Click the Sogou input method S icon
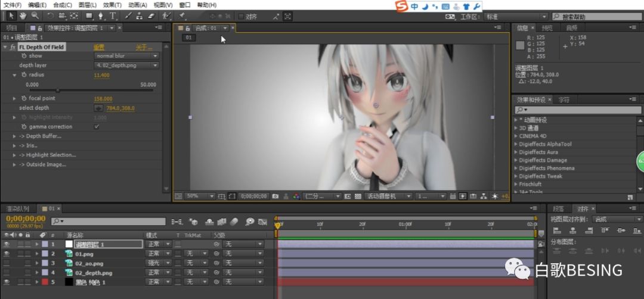The height and width of the screenshot is (299, 644). click(402, 6)
